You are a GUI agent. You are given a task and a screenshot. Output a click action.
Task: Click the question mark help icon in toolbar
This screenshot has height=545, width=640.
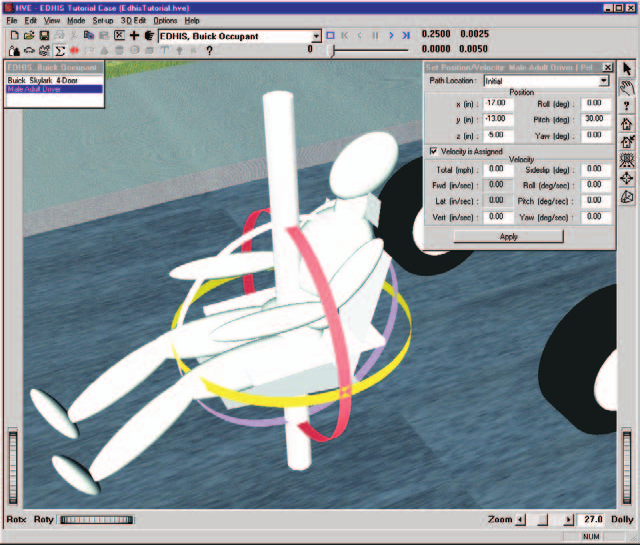coord(209,51)
